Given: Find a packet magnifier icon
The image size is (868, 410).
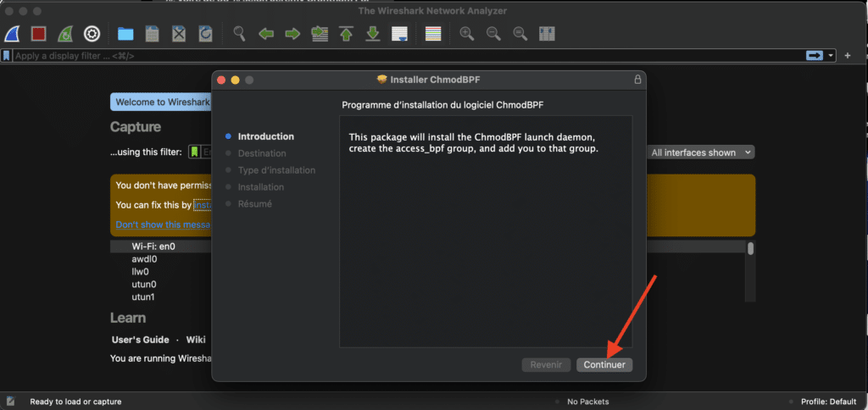Looking at the screenshot, I should pos(239,34).
